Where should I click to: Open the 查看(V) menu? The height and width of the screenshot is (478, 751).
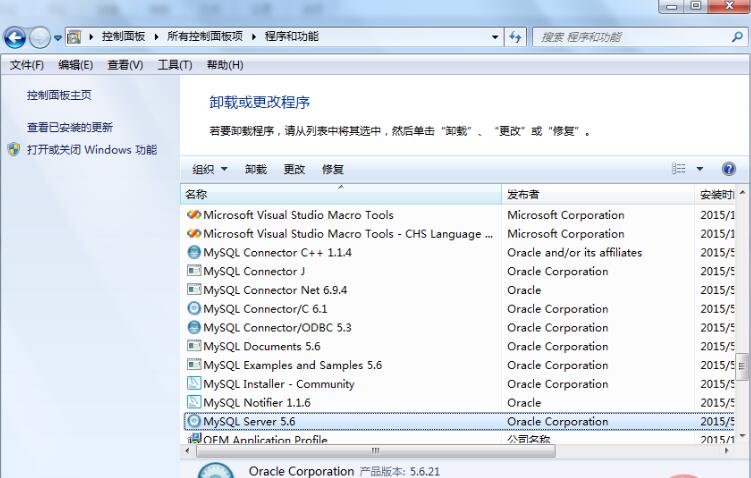point(125,65)
